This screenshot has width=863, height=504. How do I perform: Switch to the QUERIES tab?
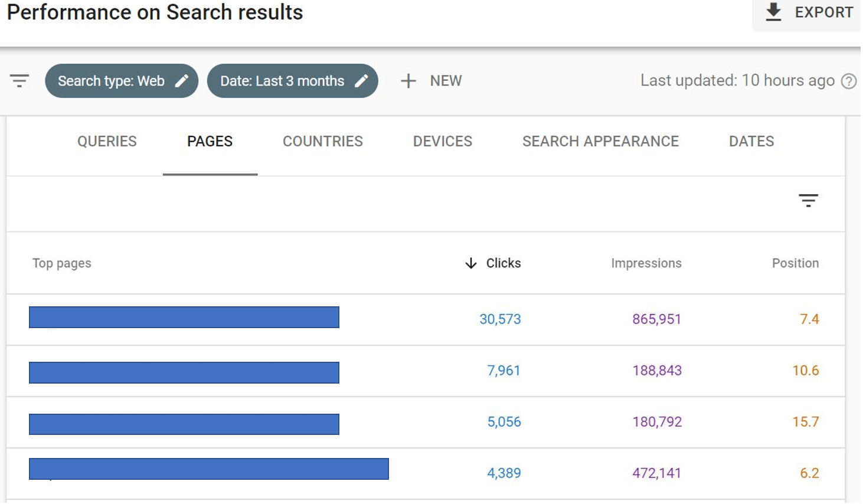pyautogui.click(x=107, y=142)
